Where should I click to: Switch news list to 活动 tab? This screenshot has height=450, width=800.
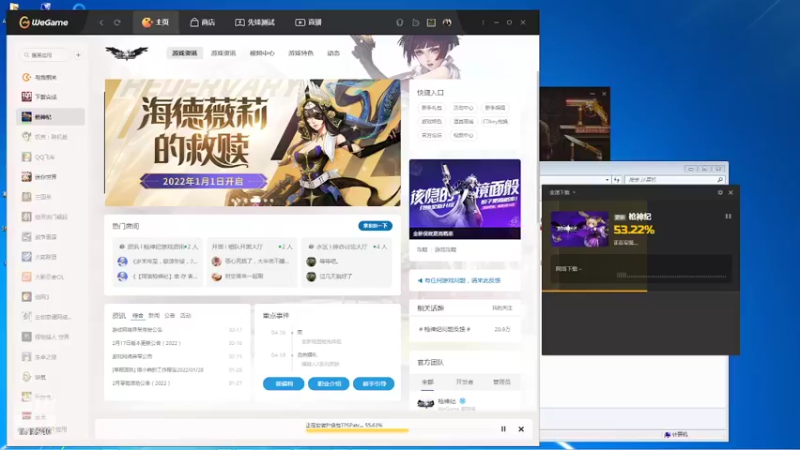point(185,316)
